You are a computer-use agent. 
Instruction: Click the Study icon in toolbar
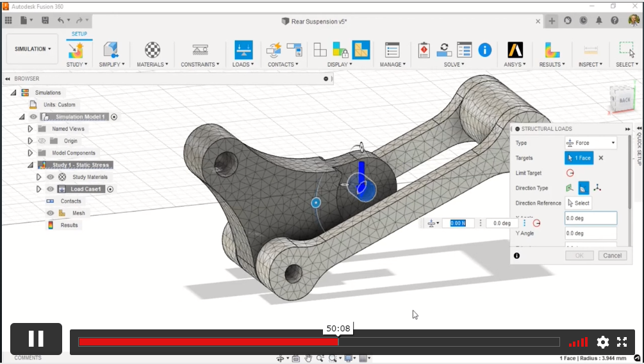76,50
